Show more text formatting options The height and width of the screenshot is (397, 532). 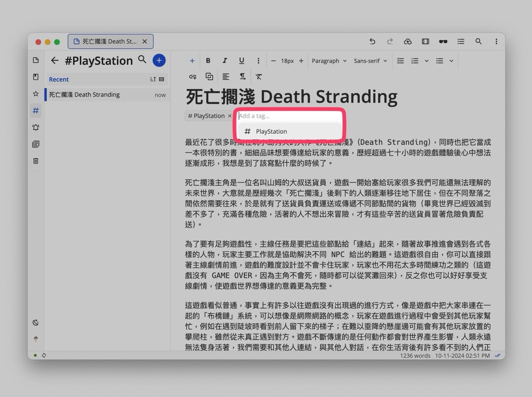[x=258, y=61]
